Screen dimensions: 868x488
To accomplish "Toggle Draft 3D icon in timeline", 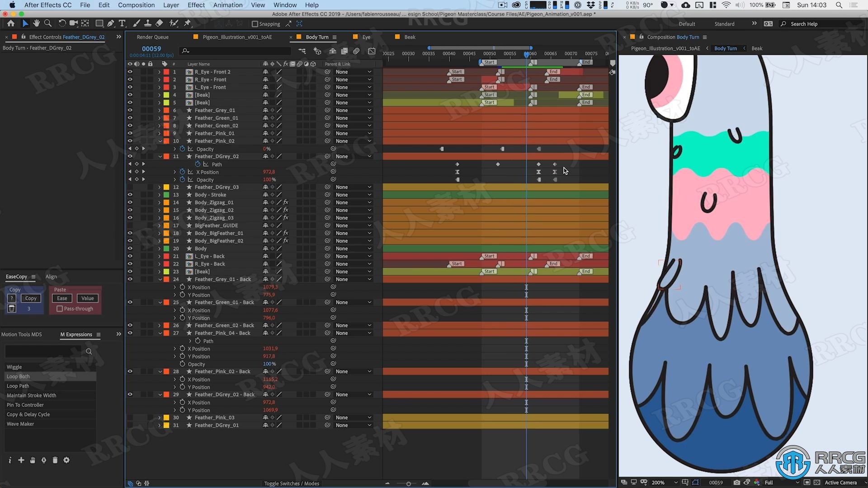I will (317, 51).
